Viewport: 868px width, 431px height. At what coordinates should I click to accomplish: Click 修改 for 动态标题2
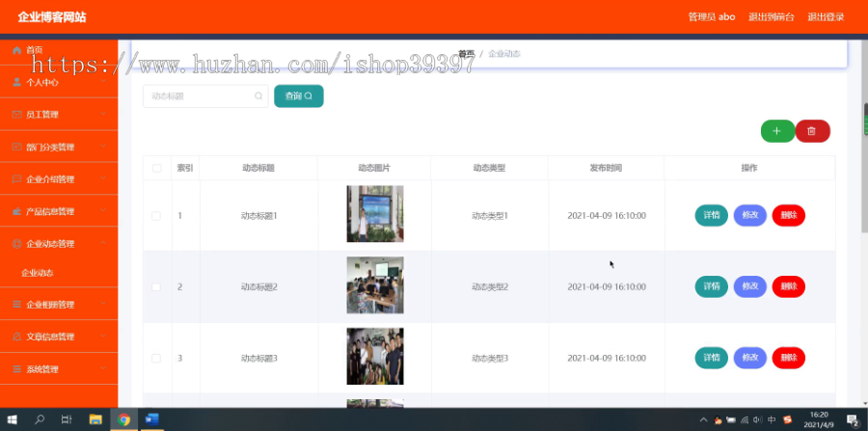click(750, 286)
